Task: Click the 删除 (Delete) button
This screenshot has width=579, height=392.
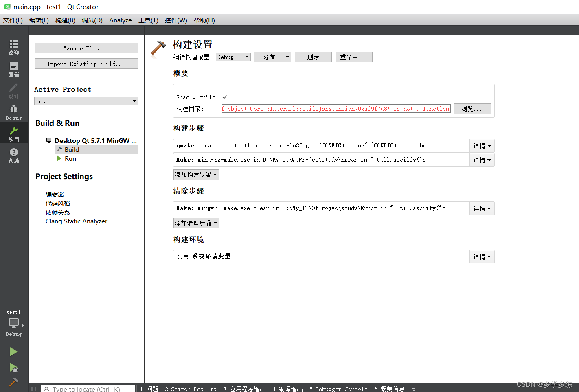Action: tap(313, 57)
